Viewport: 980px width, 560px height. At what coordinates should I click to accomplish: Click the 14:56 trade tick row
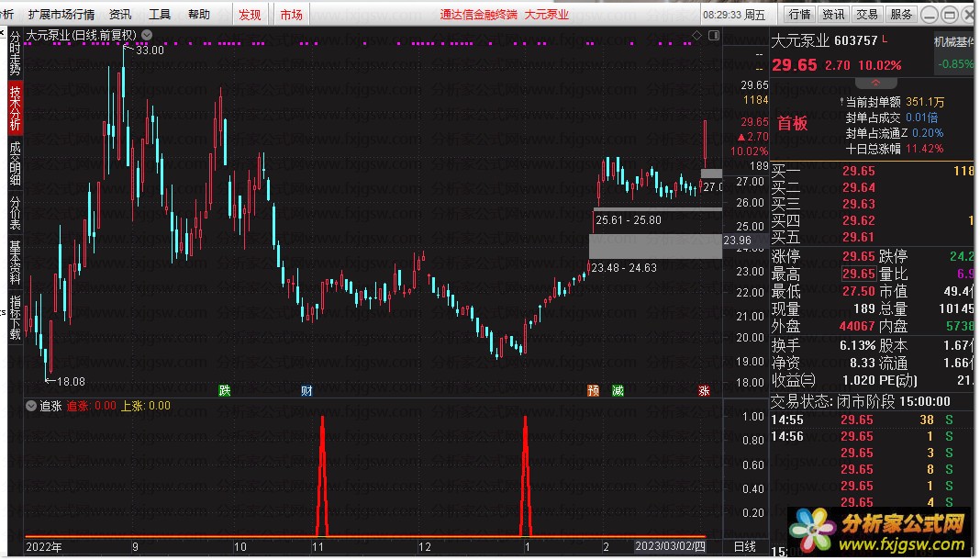coord(871,436)
